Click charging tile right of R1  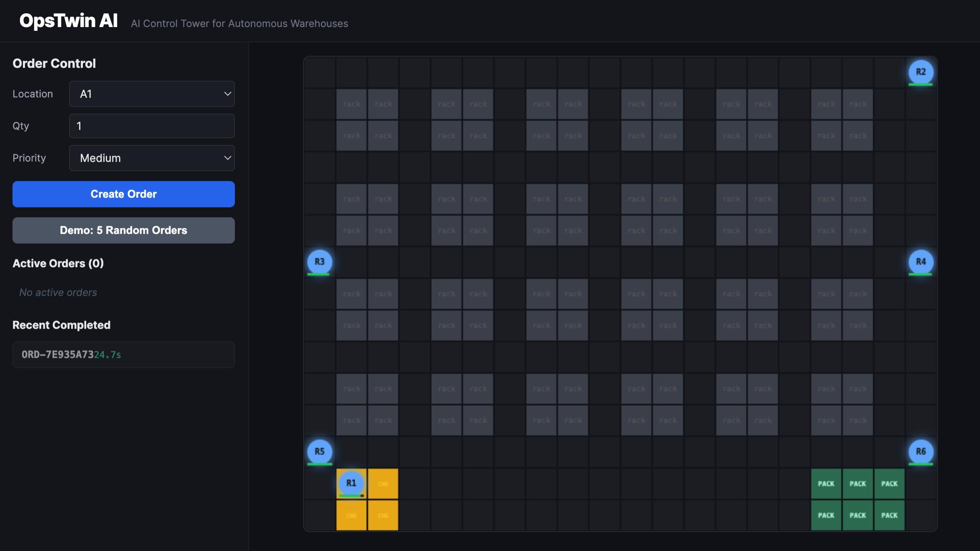click(x=383, y=484)
